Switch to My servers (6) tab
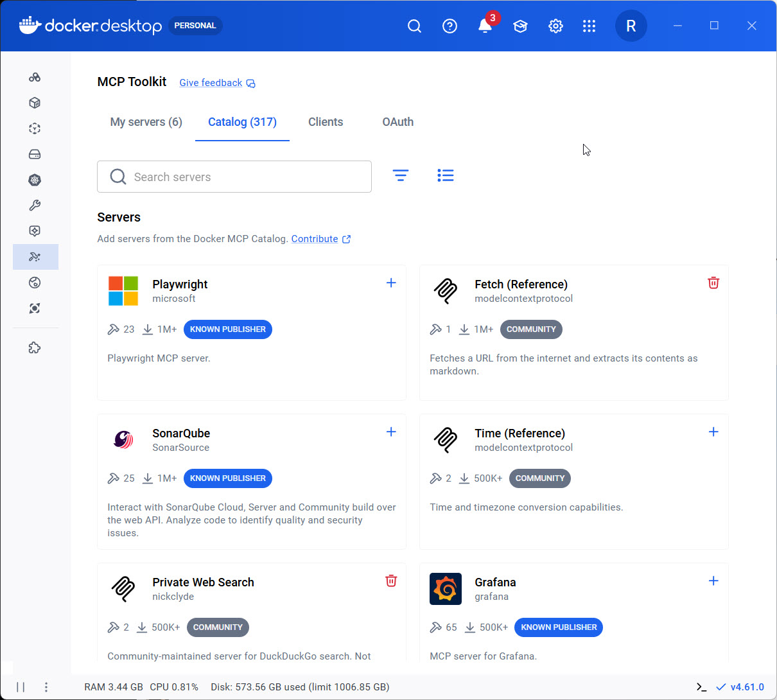This screenshot has height=700, width=777. tap(146, 122)
